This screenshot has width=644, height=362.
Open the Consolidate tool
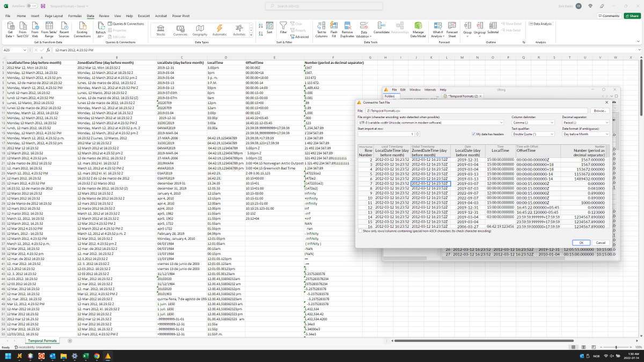[381, 28]
